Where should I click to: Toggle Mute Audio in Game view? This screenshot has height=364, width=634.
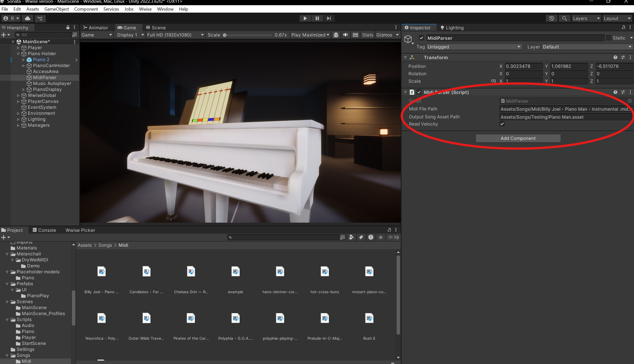point(345,35)
